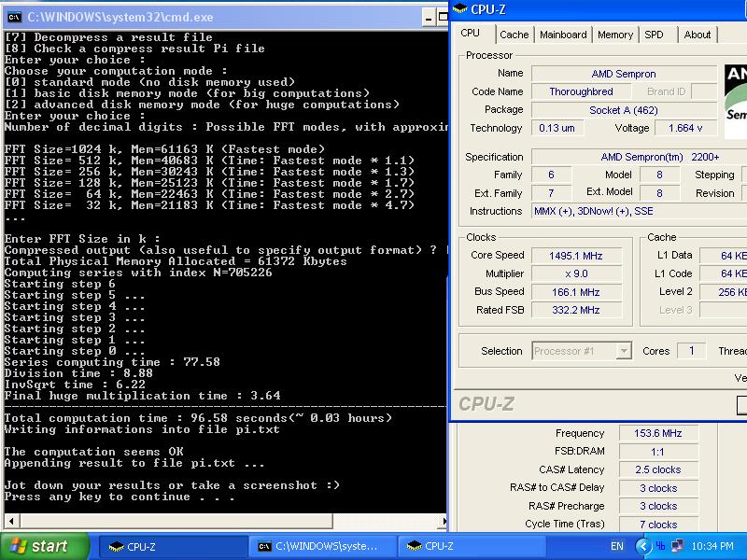747x560 pixels.
Task: Click the Level 2 cache value
Action: pyautogui.click(x=723, y=292)
